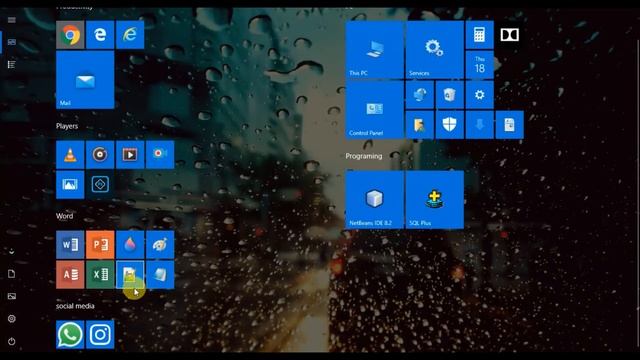Launch the Microsoft Word tile
The width and height of the screenshot is (640, 360).
[70, 244]
